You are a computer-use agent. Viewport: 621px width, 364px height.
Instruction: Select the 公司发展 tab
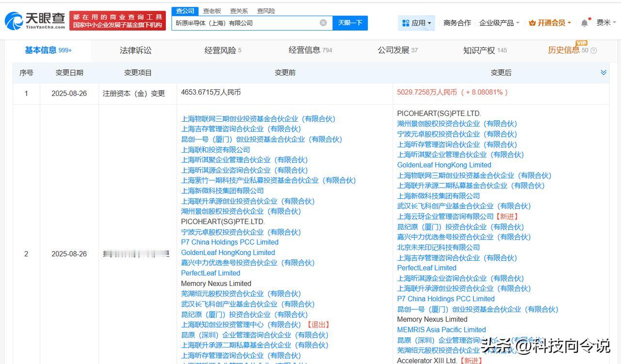click(x=397, y=50)
